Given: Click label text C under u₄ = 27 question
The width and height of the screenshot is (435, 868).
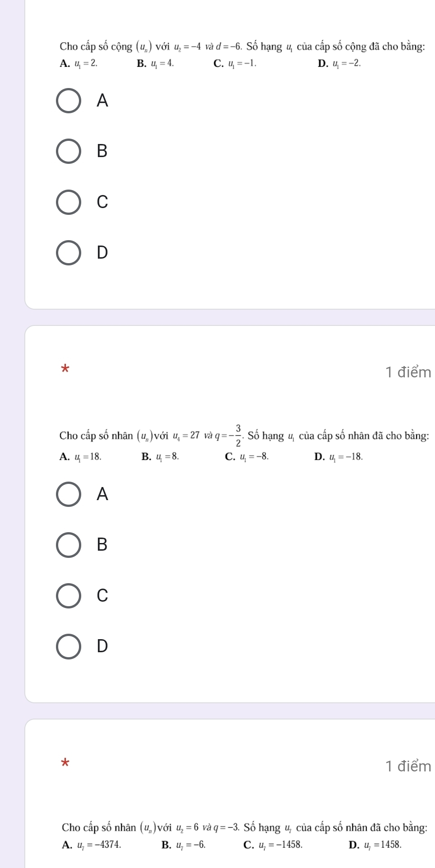Looking at the screenshot, I should click(103, 596).
